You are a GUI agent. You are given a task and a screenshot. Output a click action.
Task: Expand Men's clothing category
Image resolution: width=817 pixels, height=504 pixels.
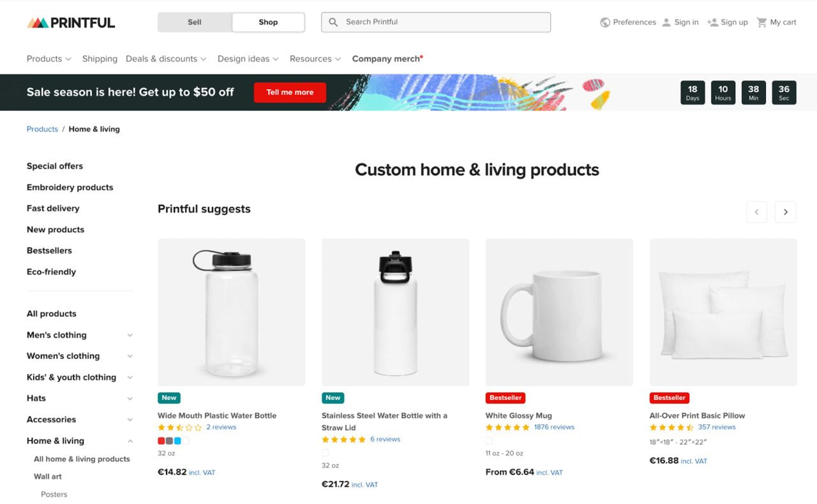point(130,335)
